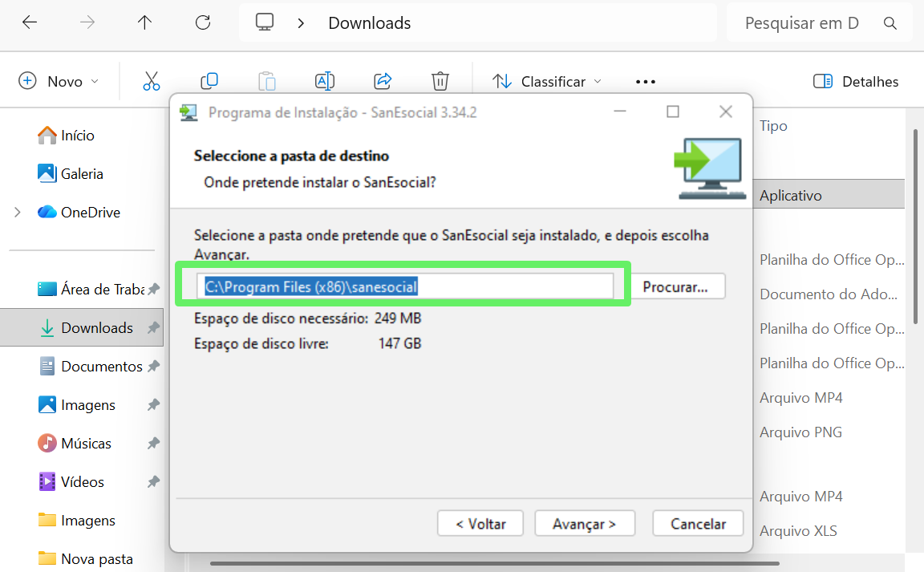Close the installer dialog
This screenshot has height=572, width=924.
click(x=726, y=112)
